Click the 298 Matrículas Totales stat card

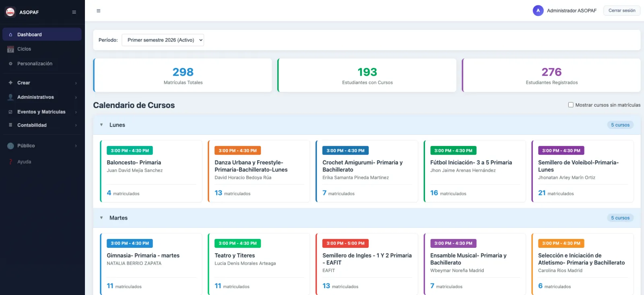point(183,75)
